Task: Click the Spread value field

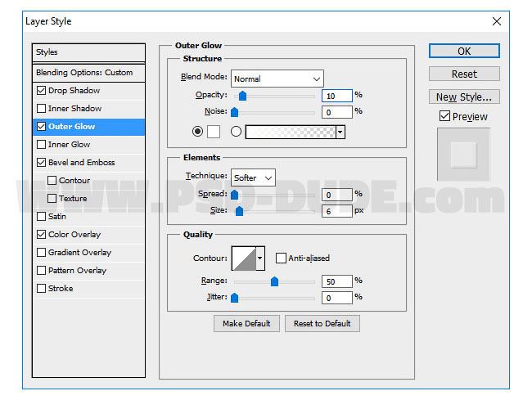Action: pyautogui.click(x=337, y=195)
